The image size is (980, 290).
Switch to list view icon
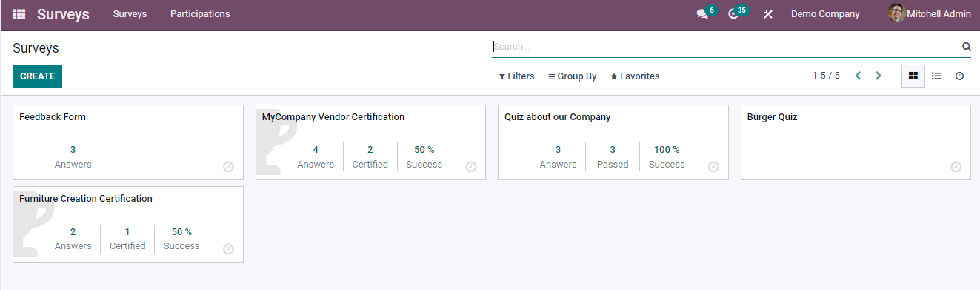[936, 76]
